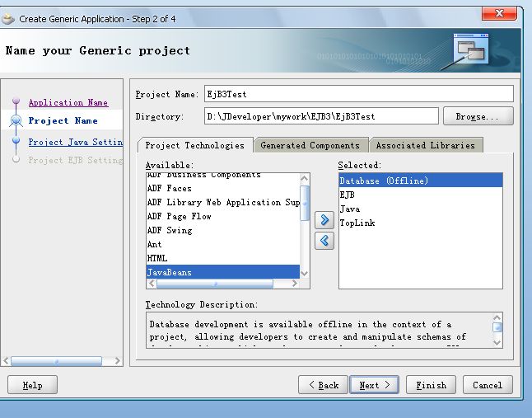Select ADF Faces in Available list

223,189
